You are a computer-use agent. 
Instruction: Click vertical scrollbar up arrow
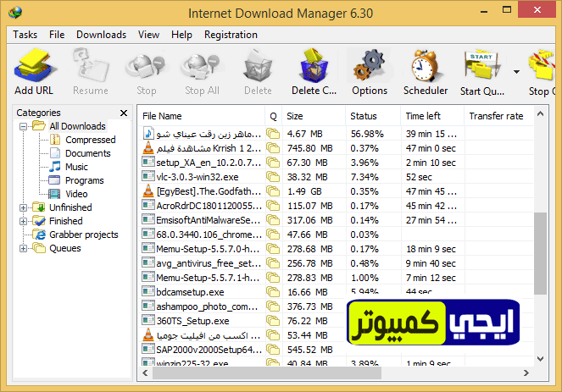540,113
